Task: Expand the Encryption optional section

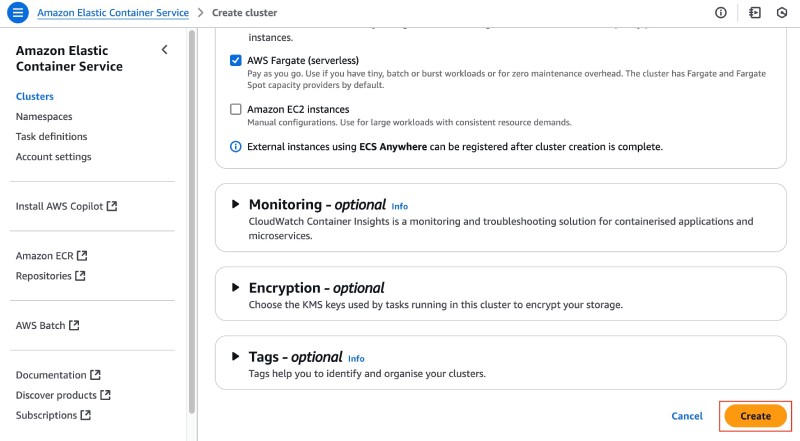Action: coord(235,287)
